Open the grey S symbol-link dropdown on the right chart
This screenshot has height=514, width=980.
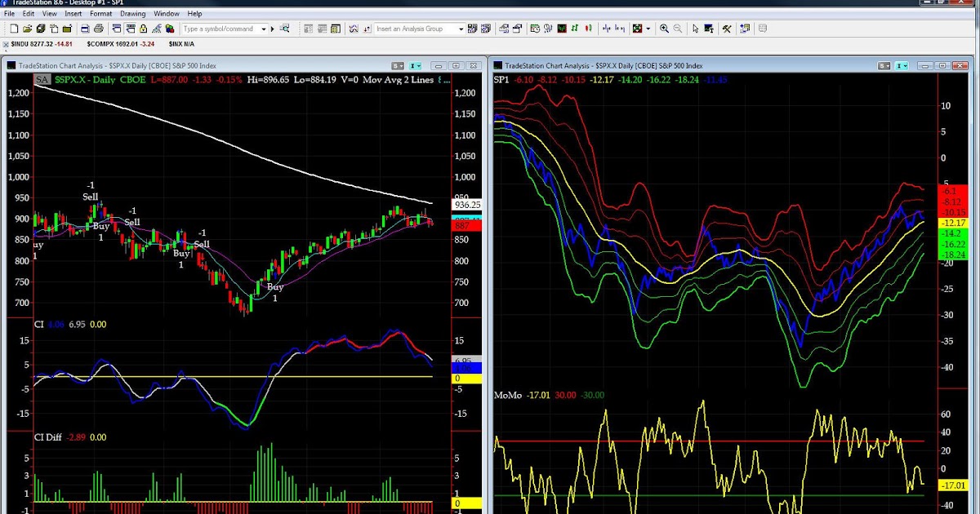pyautogui.click(x=883, y=66)
